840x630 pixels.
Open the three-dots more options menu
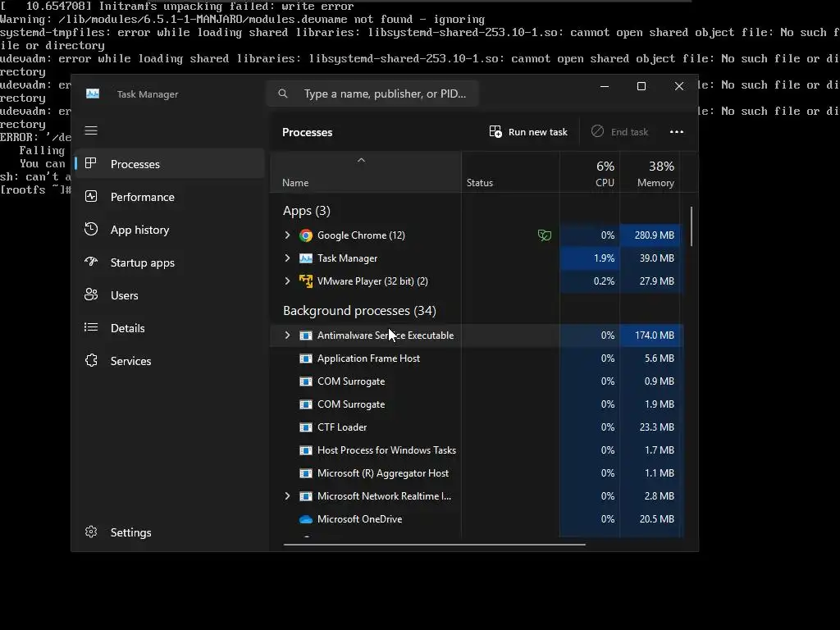[x=677, y=132]
